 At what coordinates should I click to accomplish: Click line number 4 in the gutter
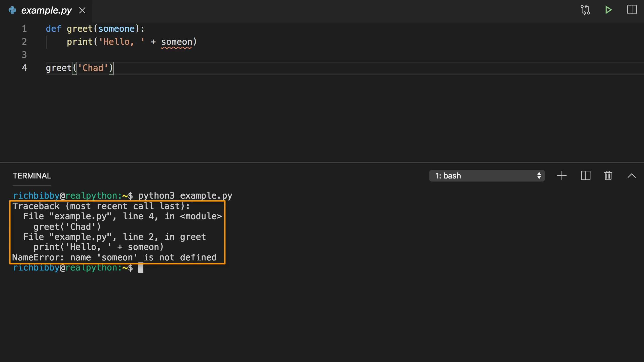(24, 68)
